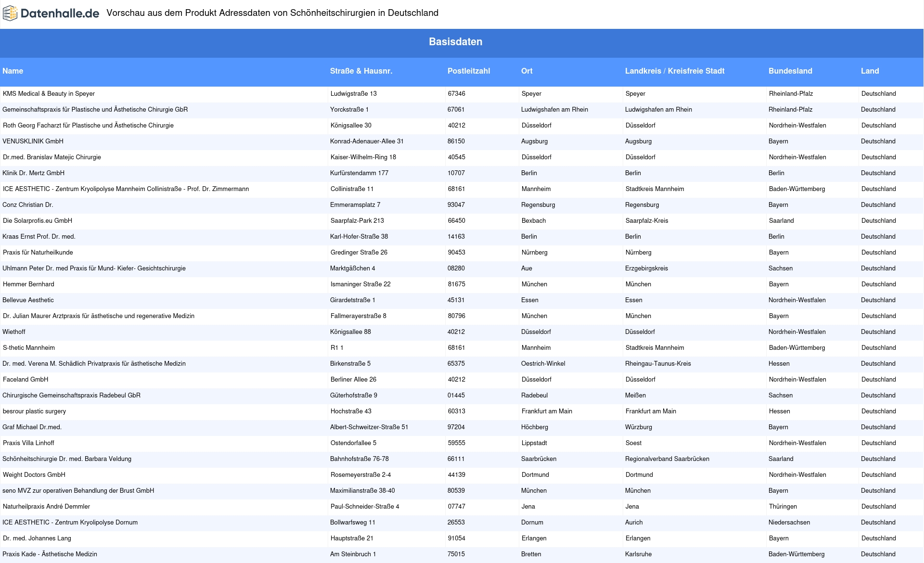The image size is (924, 563).
Task: Click the Kurfürstendamm 177 address cell
Action: click(359, 173)
